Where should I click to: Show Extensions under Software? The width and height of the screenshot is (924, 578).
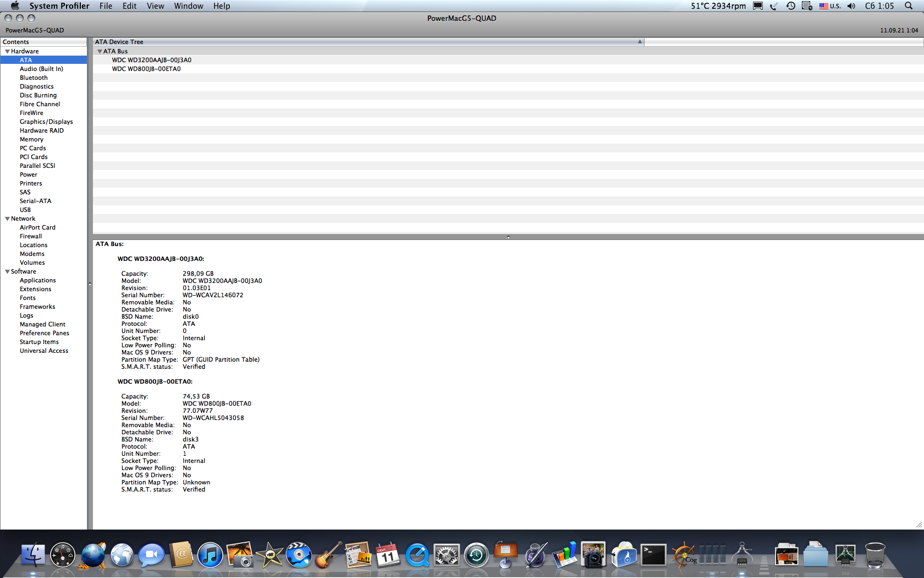[x=36, y=289]
